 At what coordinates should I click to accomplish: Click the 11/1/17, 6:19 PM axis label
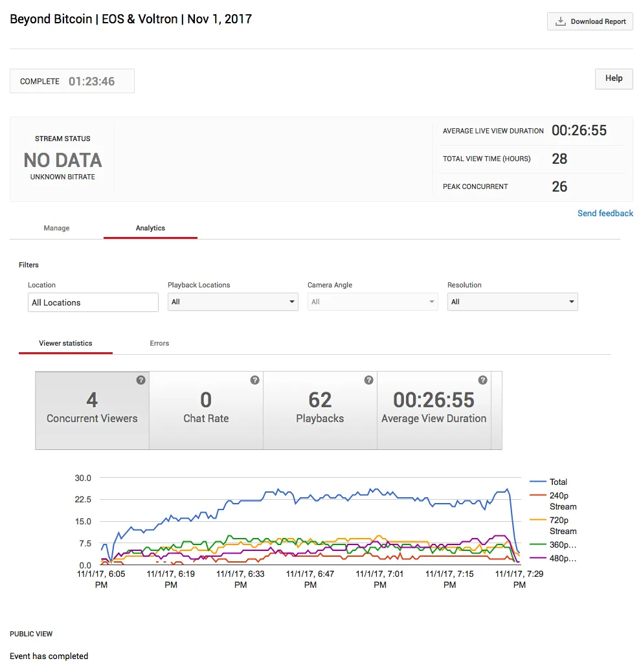pos(171,579)
